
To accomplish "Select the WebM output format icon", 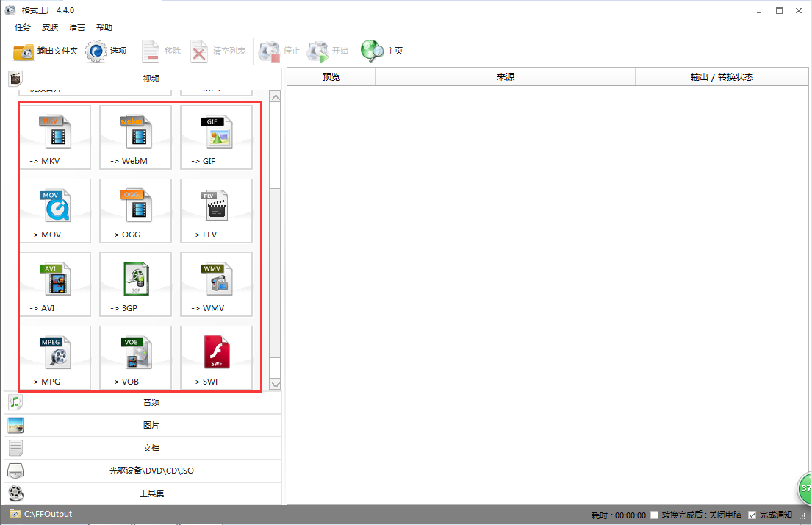I will point(135,137).
